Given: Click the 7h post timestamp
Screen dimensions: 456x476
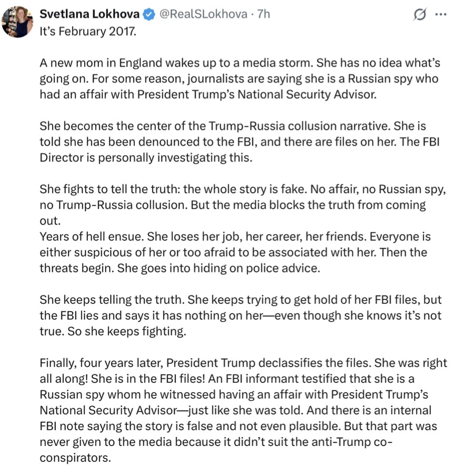Looking at the screenshot, I should [x=263, y=15].
